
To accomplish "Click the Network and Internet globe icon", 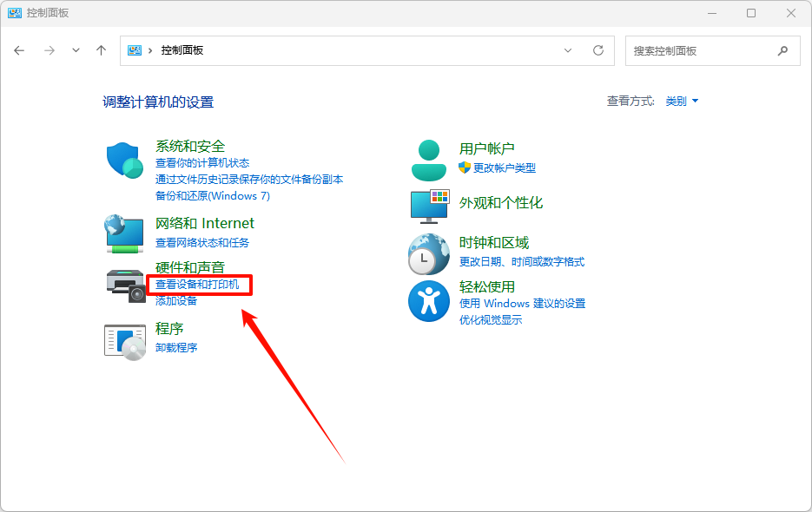I will click(x=123, y=233).
